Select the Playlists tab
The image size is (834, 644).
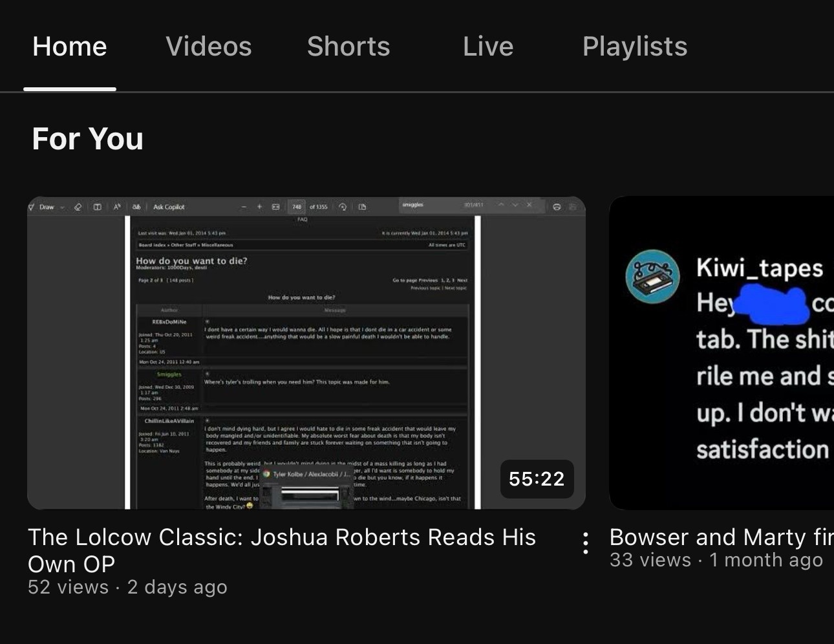tap(635, 47)
